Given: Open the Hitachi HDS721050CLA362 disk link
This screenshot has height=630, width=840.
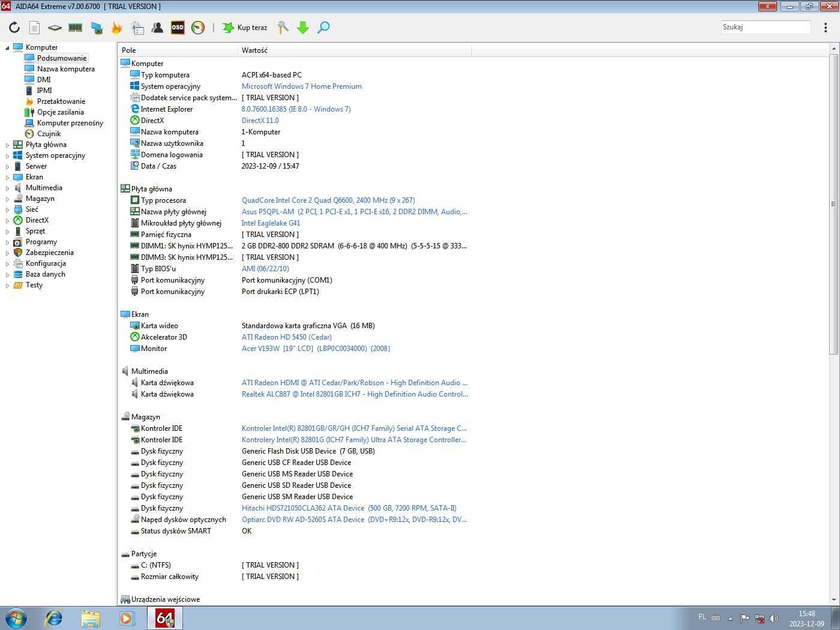Looking at the screenshot, I should (x=349, y=508).
